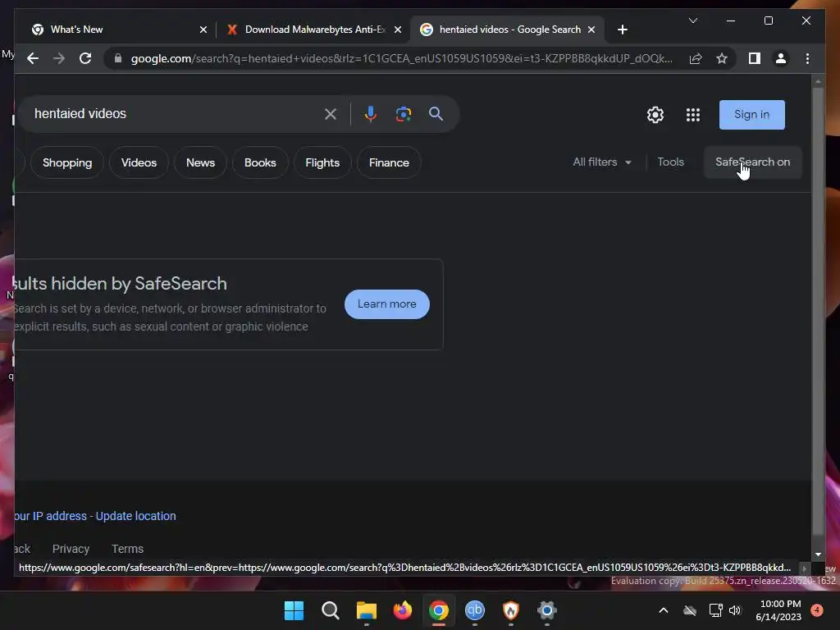The image size is (840, 630).
Task: Open the Windows Start menu
Action: 294,610
